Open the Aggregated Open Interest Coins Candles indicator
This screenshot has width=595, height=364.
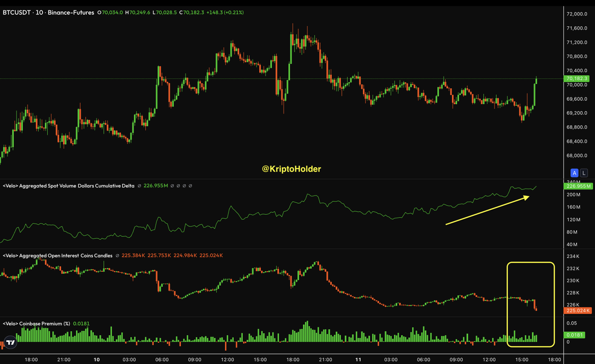coord(58,255)
